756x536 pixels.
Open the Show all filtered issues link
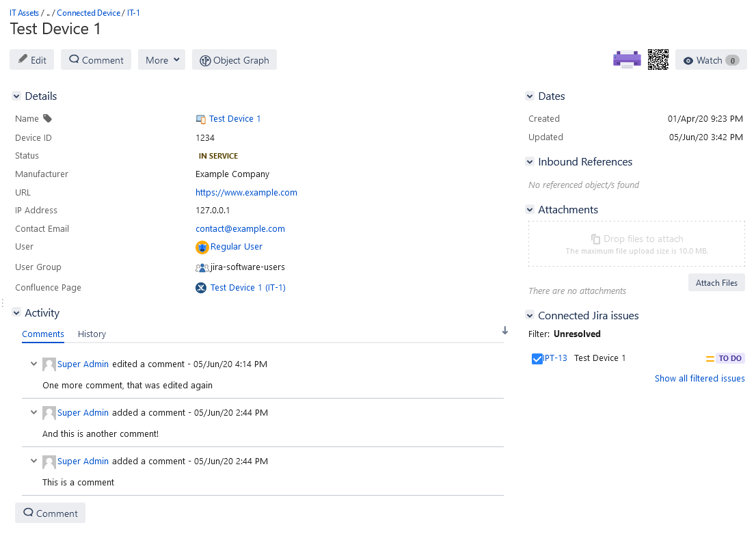(x=699, y=379)
